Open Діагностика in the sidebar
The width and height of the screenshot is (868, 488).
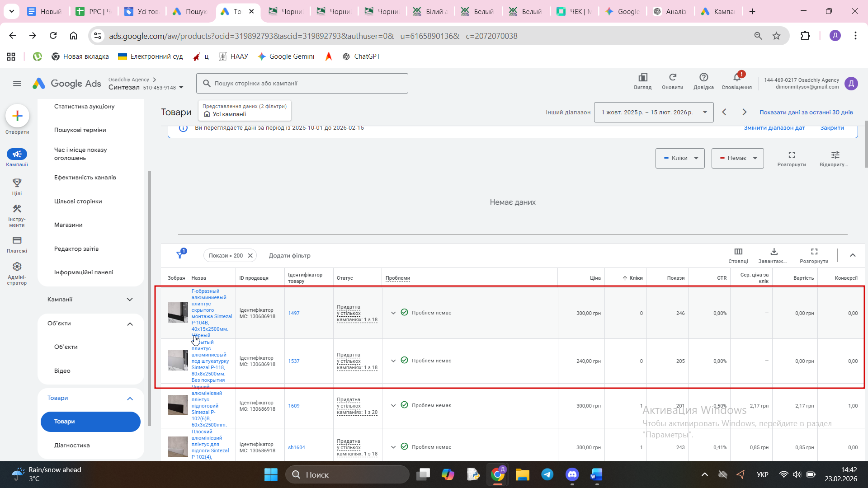tap(72, 446)
